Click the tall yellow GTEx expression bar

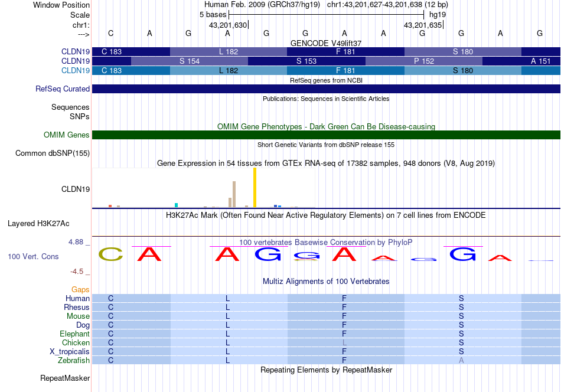coord(255,187)
